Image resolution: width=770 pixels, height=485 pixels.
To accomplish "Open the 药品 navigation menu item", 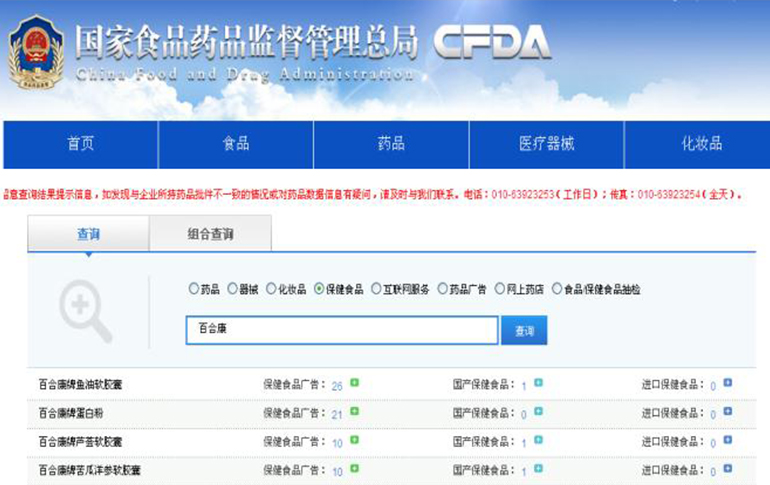I will (391, 144).
